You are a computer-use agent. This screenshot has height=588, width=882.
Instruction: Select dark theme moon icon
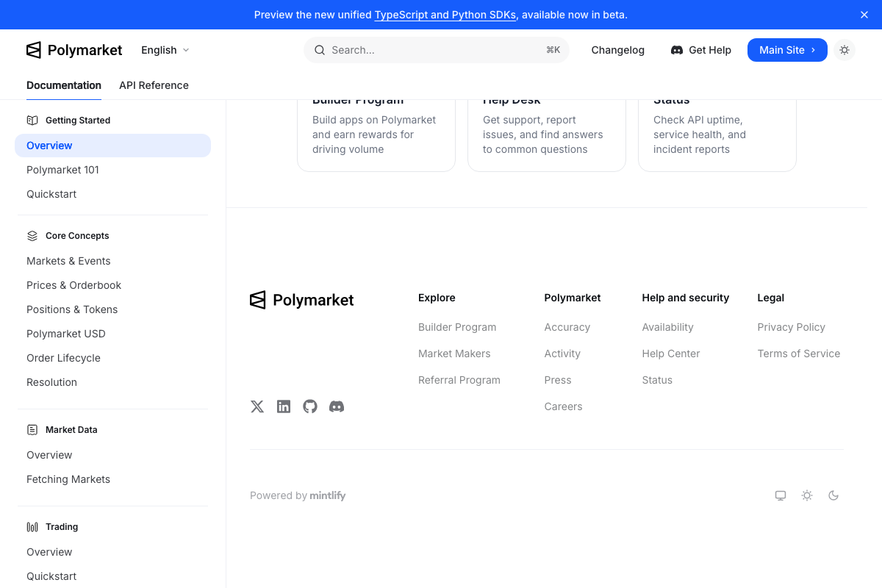pyautogui.click(x=833, y=495)
